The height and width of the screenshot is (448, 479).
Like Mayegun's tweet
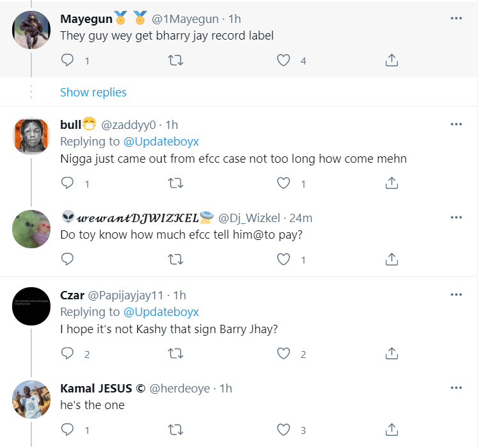click(284, 61)
